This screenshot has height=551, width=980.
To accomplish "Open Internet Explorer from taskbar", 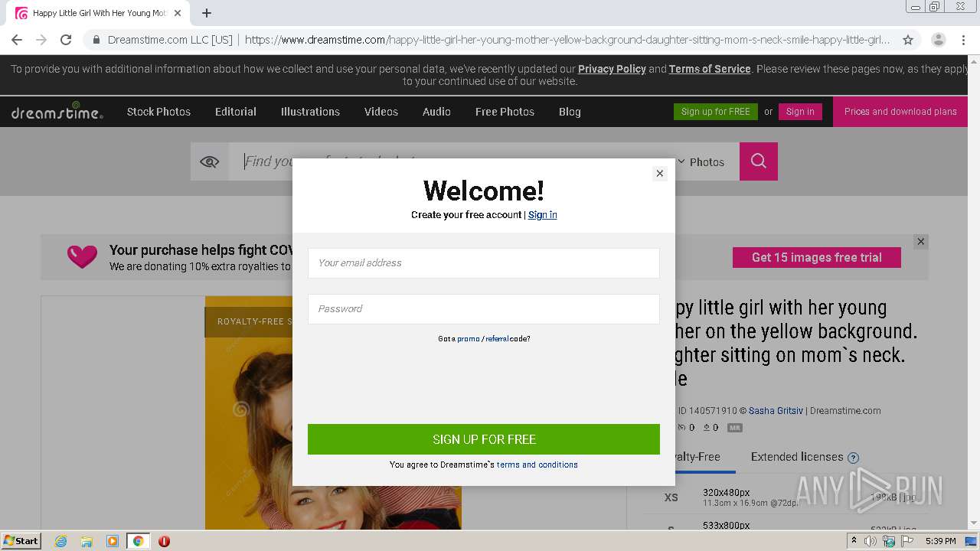I will (61, 541).
